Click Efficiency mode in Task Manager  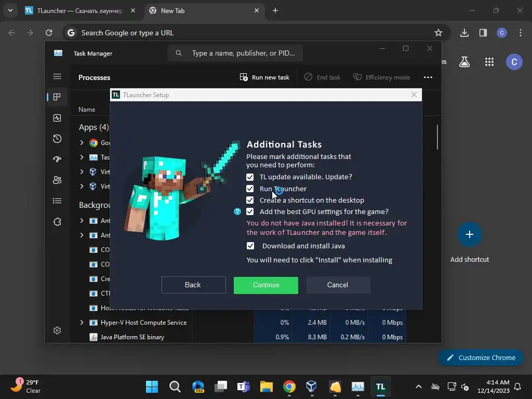click(x=382, y=77)
